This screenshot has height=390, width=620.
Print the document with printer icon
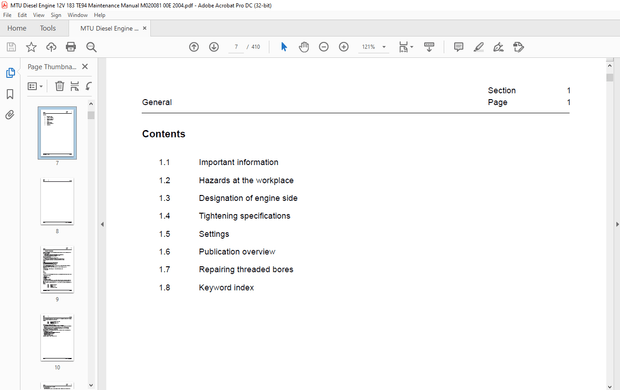71,47
